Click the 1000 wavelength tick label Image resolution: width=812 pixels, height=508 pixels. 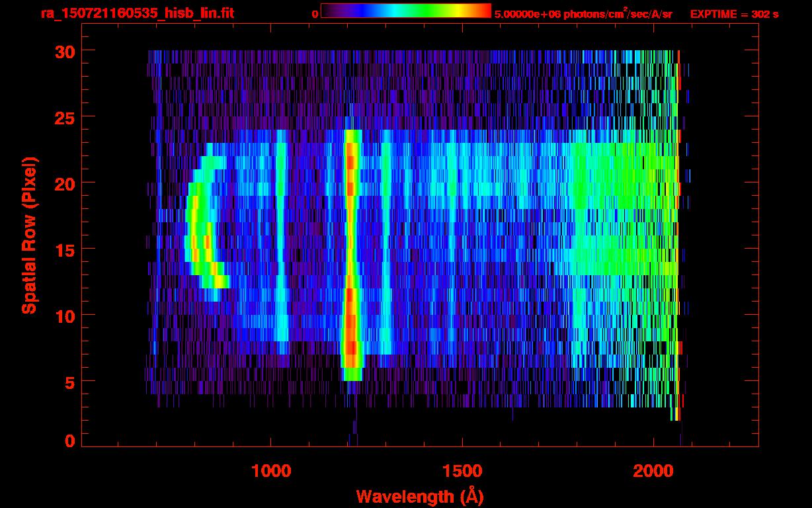tap(271, 471)
